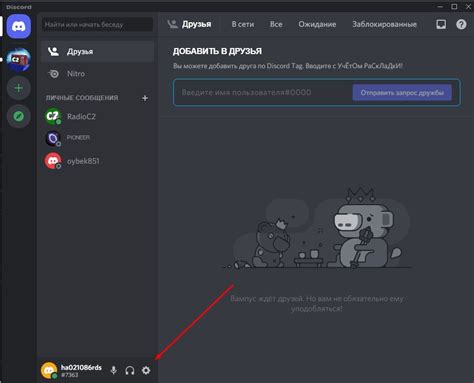Open the Ожидание tab

(317, 24)
